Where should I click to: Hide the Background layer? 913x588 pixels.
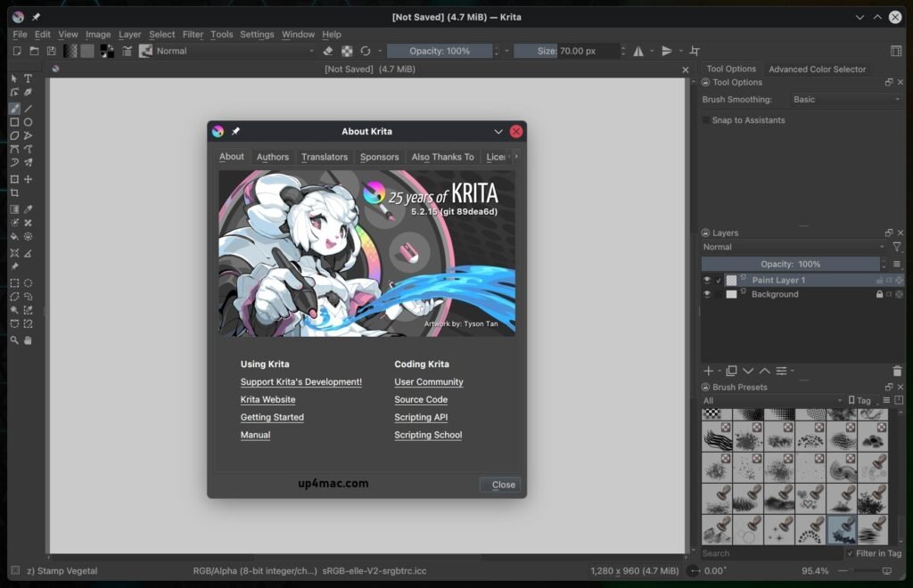(706, 294)
